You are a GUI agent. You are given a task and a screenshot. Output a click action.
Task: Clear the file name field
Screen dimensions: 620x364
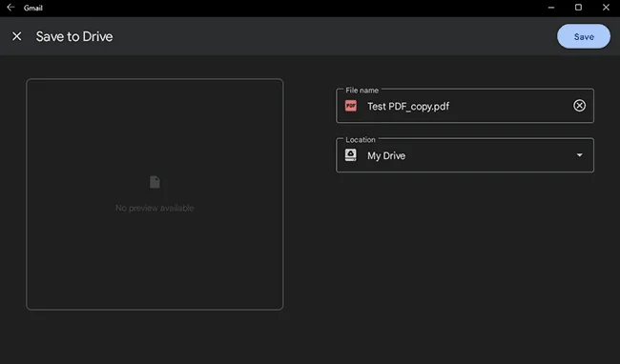(579, 106)
